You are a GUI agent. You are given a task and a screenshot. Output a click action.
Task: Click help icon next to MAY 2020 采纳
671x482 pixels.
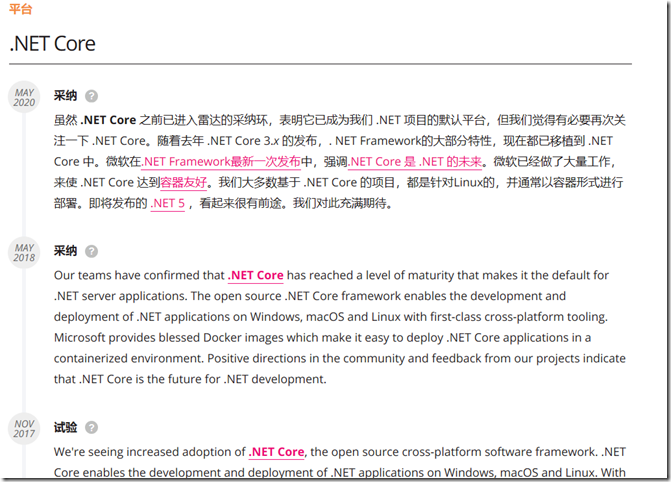91,96
